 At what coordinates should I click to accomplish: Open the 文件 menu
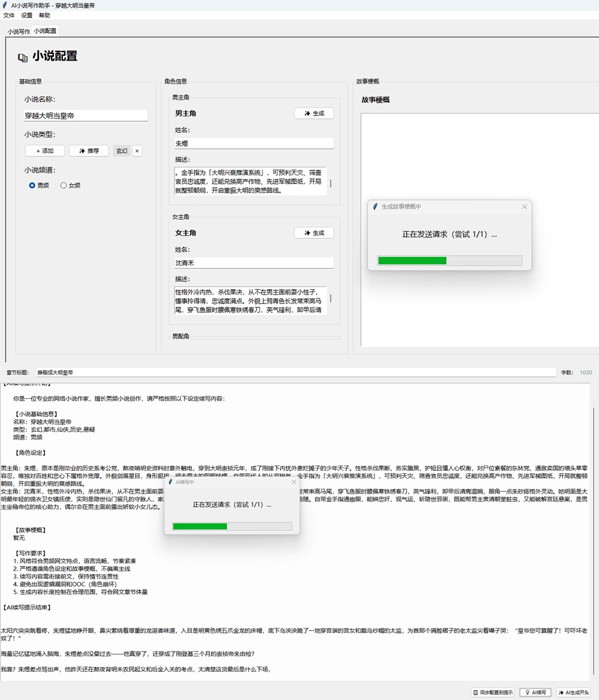click(9, 16)
